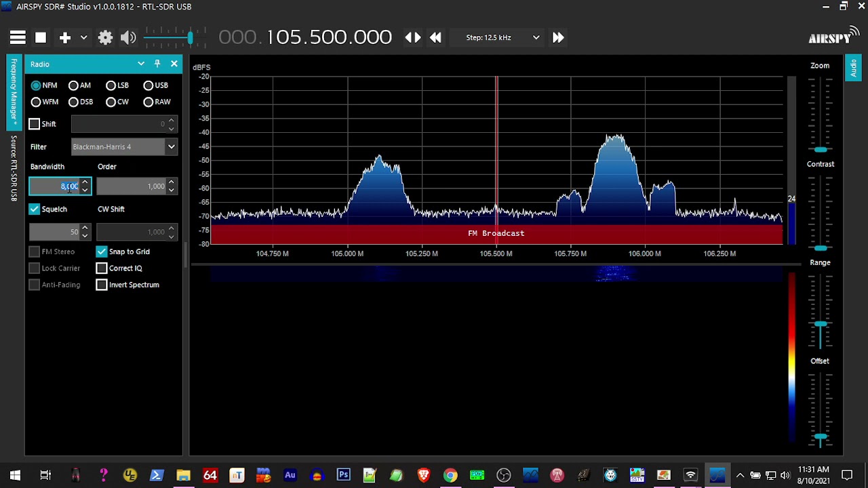Select the DSB mode
The width and height of the screenshot is (868, 488).
pyautogui.click(x=81, y=102)
